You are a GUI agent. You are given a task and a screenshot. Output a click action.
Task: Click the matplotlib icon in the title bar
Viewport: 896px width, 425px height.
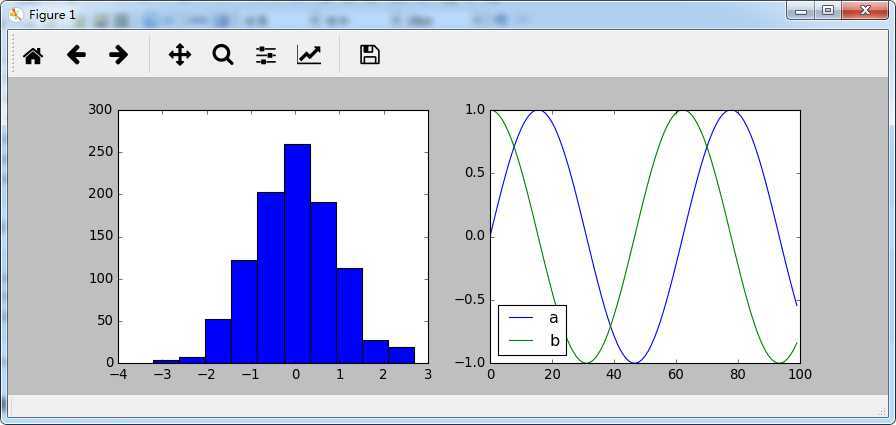pos(16,14)
